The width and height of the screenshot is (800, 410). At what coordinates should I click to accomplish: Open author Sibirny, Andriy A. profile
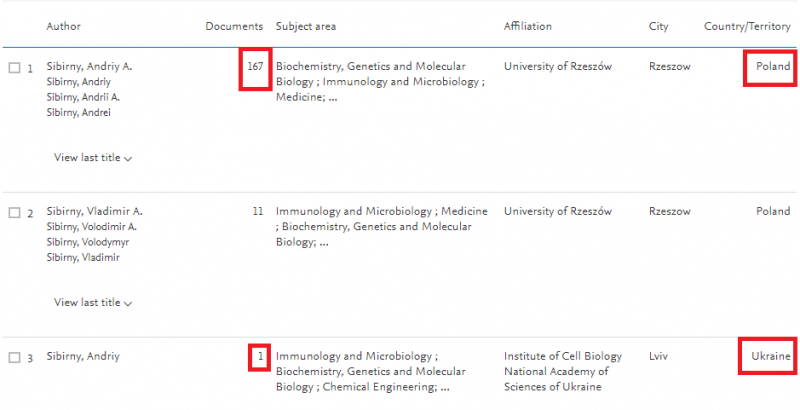point(90,66)
